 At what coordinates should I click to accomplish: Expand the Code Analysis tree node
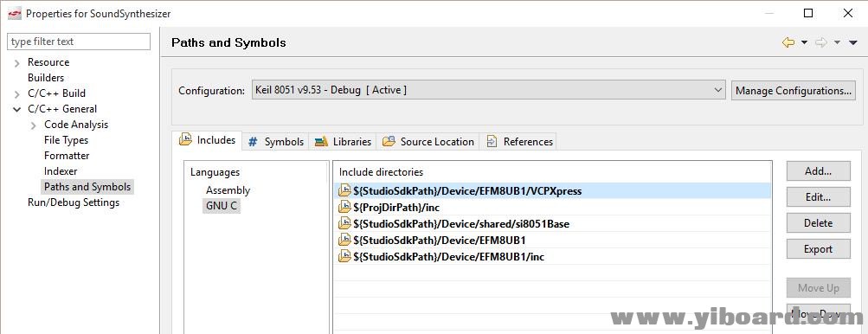(34, 125)
